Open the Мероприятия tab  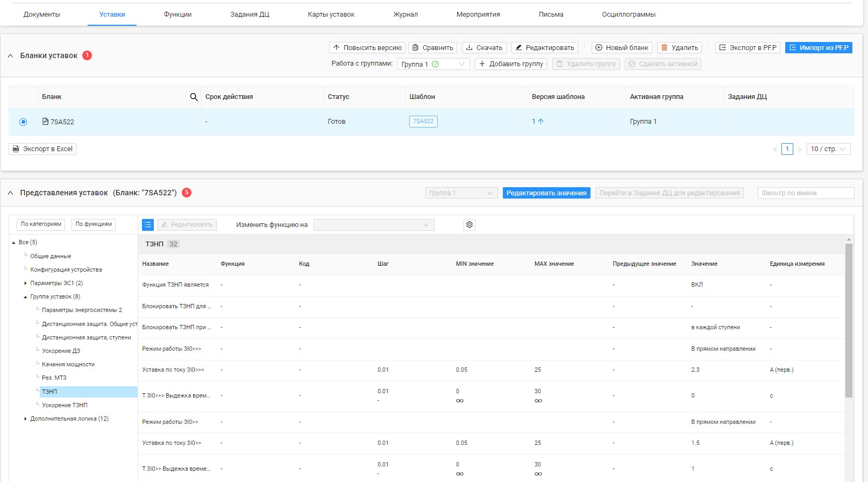pos(478,15)
